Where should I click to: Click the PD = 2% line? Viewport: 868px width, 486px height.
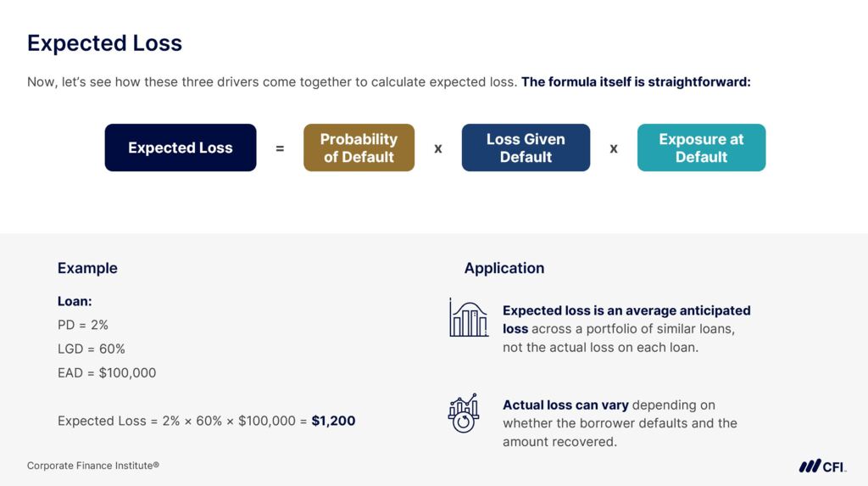point(83,325)
